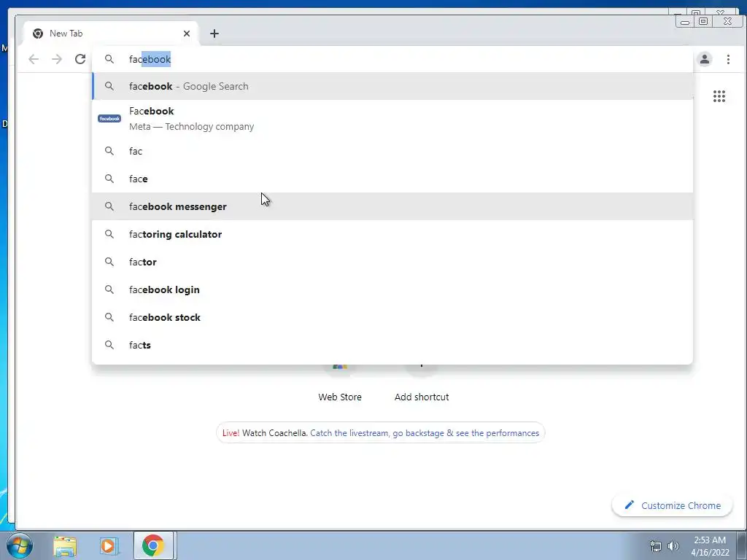747x560 pixels.
Task: Click the Facebook logo icon in suggestions
Action: (109, 119)
